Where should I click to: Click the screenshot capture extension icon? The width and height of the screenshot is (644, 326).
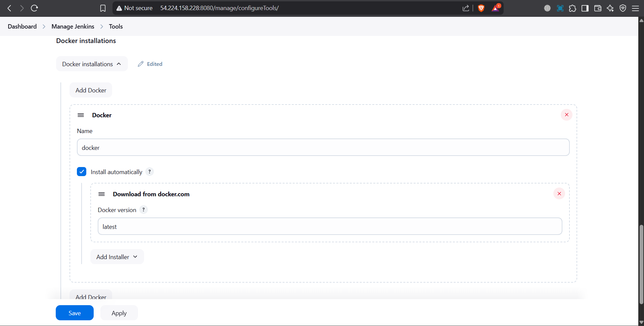(x=560, y=8)
